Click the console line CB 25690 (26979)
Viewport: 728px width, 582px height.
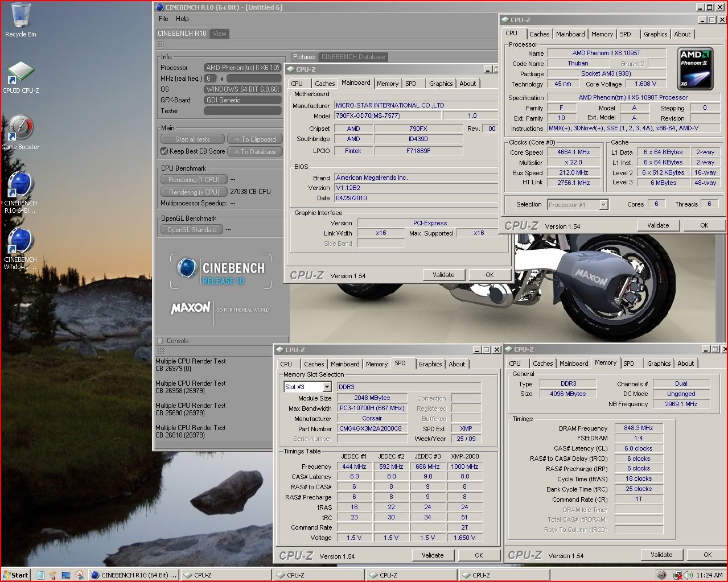click(180, 413)
